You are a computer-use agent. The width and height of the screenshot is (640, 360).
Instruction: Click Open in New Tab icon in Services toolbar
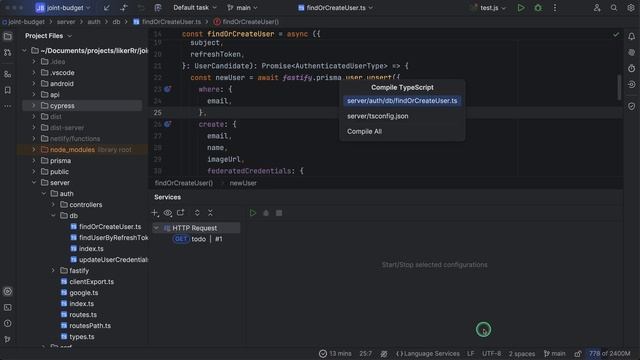pos(180,213)
